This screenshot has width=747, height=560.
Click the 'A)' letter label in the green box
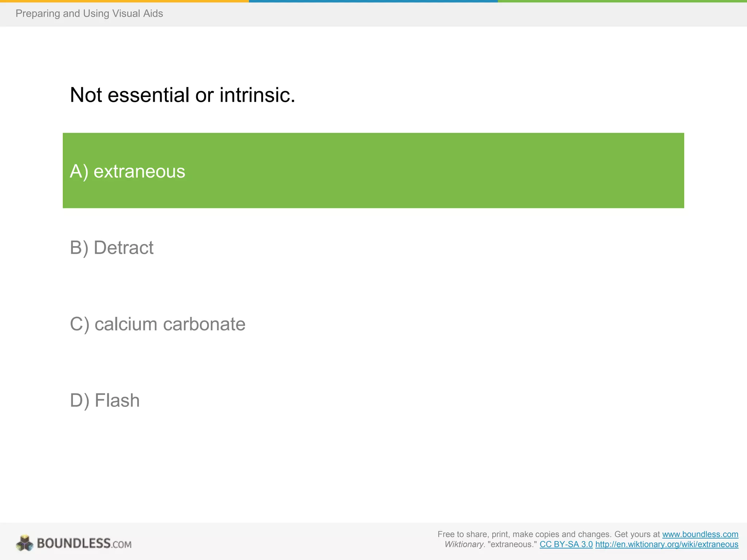click(x=79, y=171)
